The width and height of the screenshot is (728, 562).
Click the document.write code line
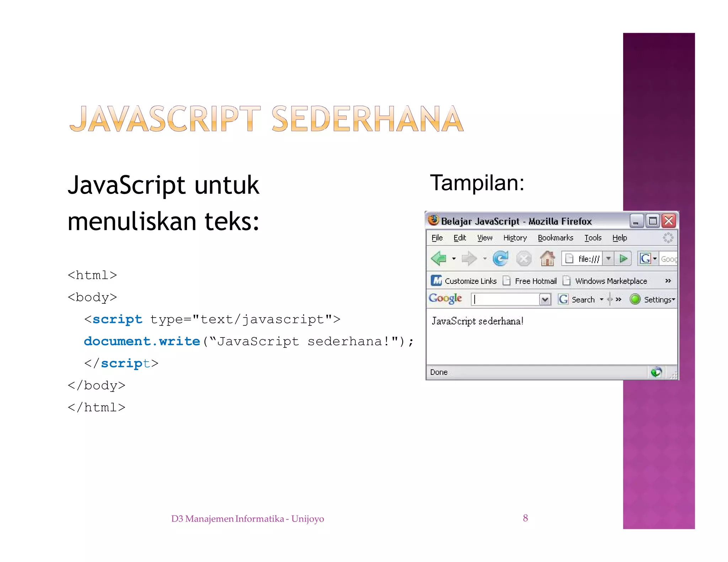[249, 341]
